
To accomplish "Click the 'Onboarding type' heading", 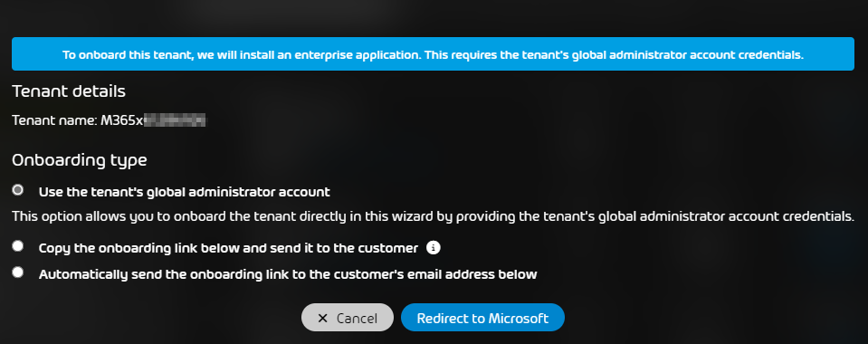I will [x=79, y=160].
